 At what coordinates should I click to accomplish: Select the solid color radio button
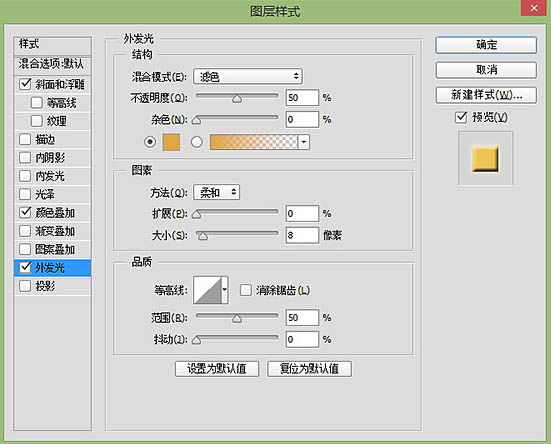[x=150, y=142]
